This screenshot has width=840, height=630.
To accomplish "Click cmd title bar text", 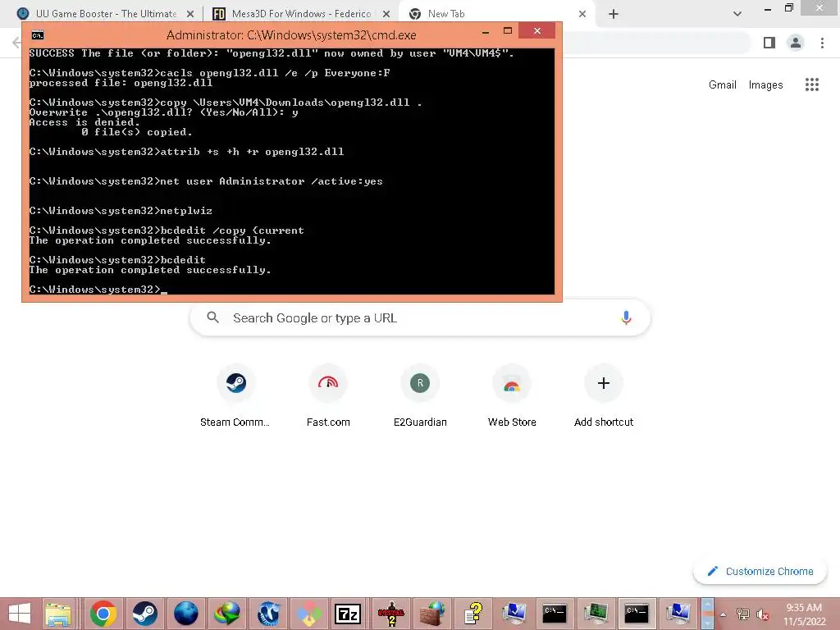I will point(291,35).
